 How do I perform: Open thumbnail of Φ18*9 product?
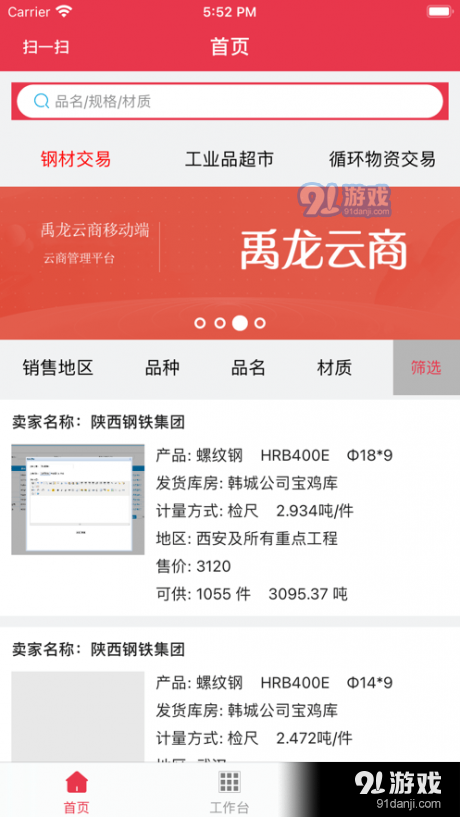pos(78,499)
